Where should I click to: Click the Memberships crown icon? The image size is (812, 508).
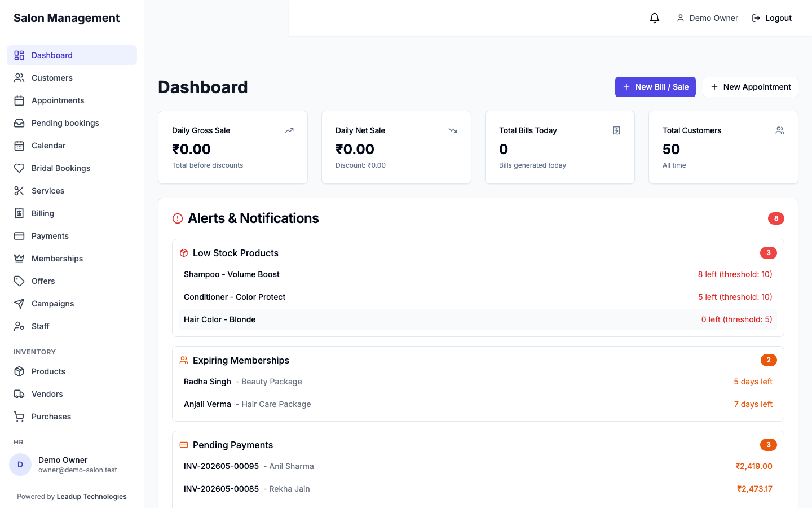(x=19, y=259)
